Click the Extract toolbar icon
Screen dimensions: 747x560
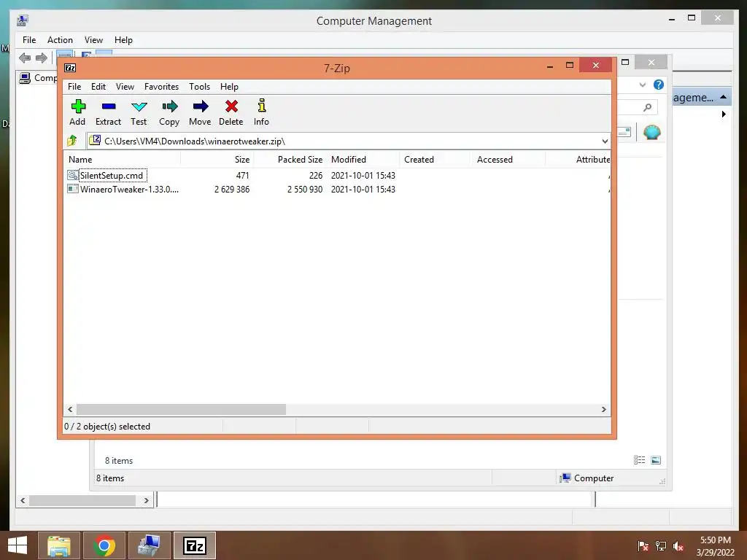click(x=108, y=112)
